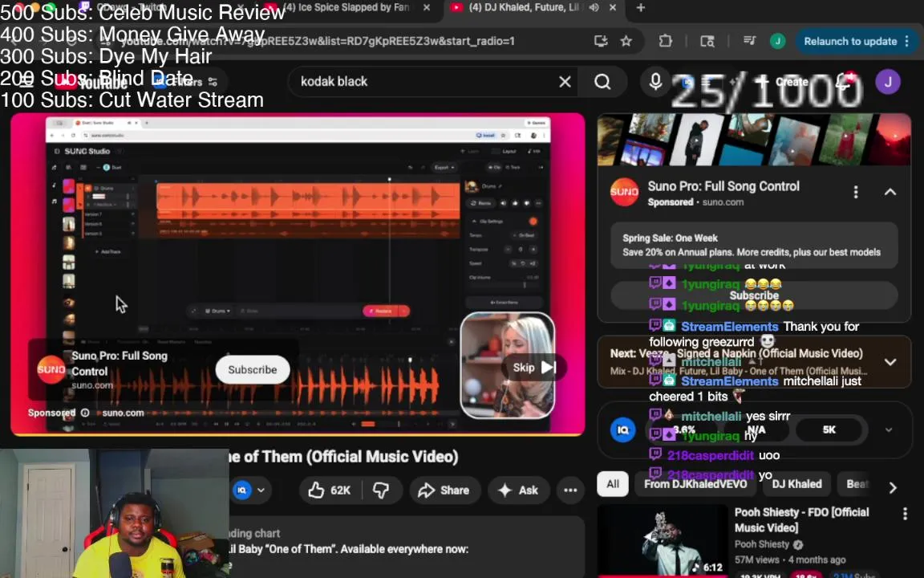
Task: Click the Suno logo in sidebar ad
Action: coord(624,193)
